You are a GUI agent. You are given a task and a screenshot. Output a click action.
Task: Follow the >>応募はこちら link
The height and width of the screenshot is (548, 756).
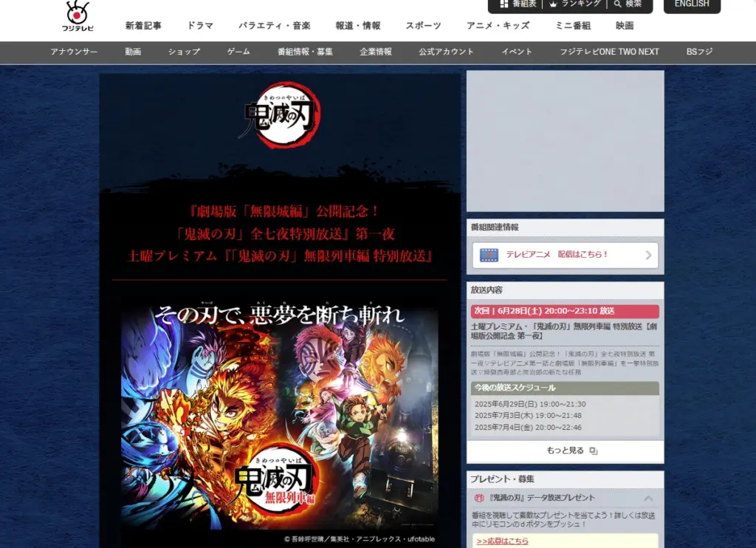(x=502, y=541)
